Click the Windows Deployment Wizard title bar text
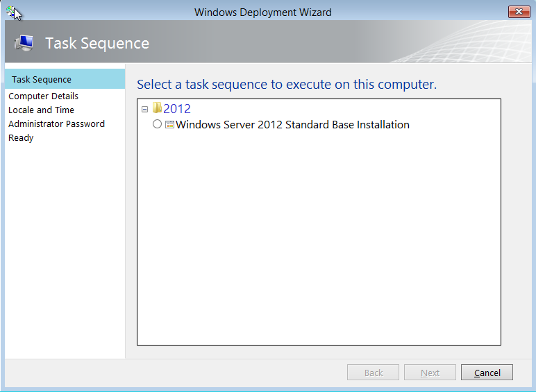The height and width of the screenshot is (392, 536). coord(263,12)
